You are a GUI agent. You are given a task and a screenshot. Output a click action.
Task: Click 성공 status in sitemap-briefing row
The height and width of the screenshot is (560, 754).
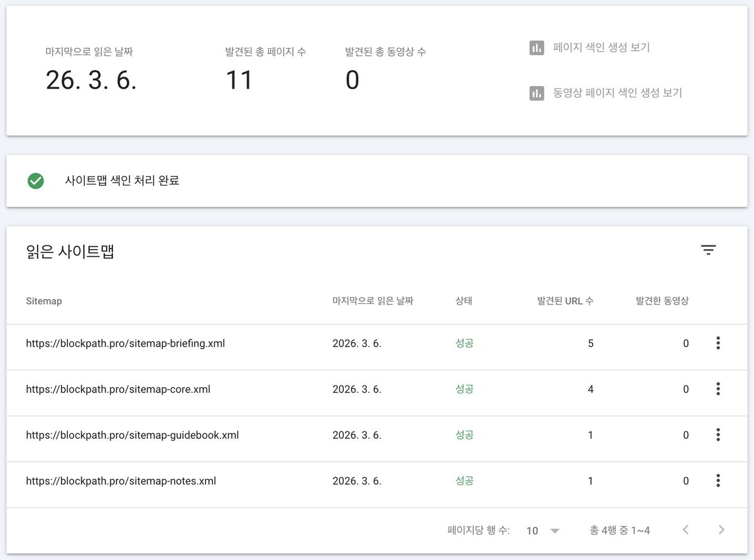click(464, 343)
